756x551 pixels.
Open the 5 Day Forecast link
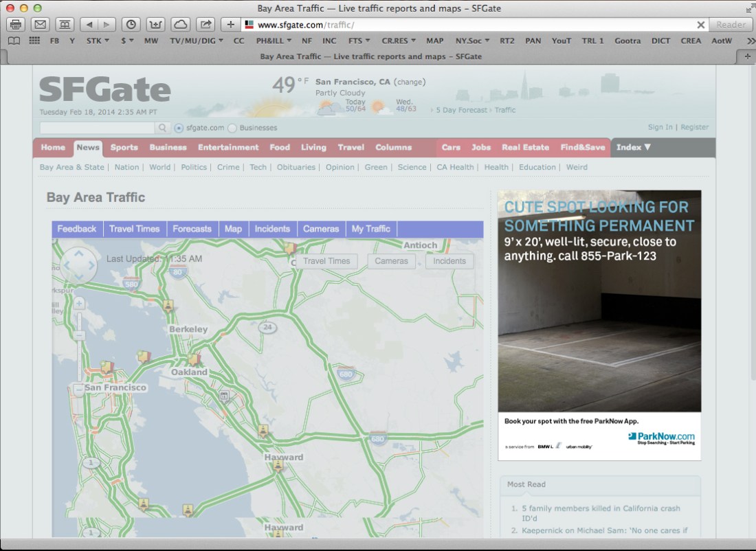click(461, 110)
